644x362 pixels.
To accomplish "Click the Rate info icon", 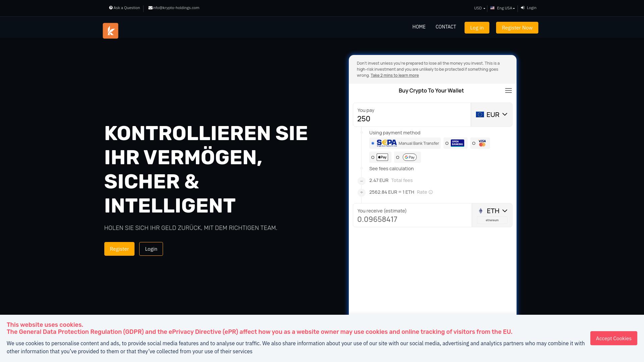I will tap(431, 192).
